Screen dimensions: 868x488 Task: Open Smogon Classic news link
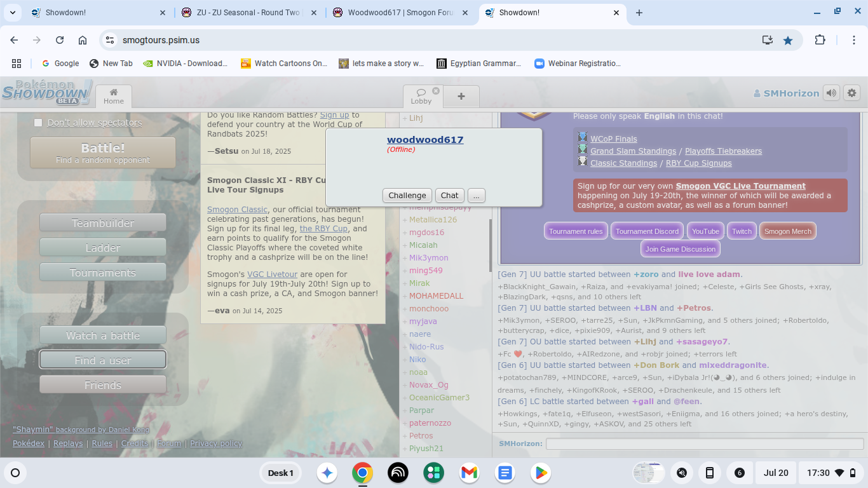pyautogui.click(x=237, y=210)
